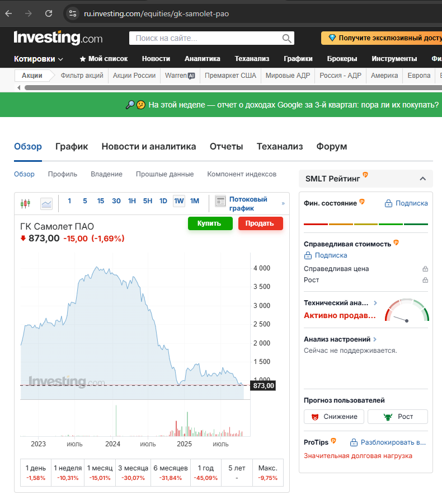The width and height of the screenshot is (442, 504).
Task: Open the Форум tab
Action: [x=331, y=147]
